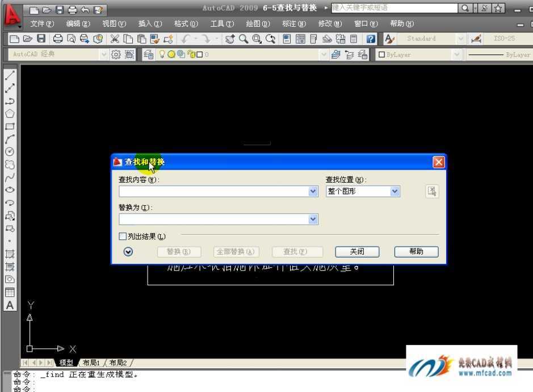This screenshot has width=533, height=392.
Task: Click the Save icon in Quick Access toolbar
Action: click(x=60, y=10)
